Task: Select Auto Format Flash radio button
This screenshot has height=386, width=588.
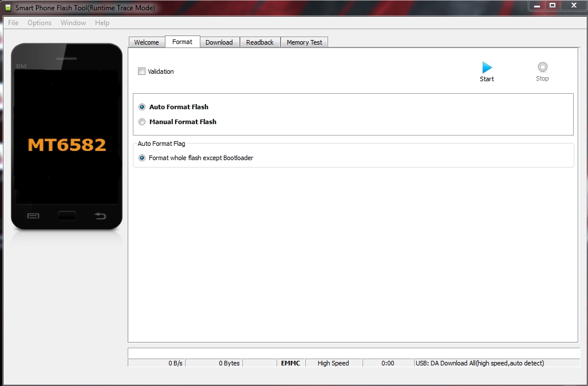Action: (142, 107)
